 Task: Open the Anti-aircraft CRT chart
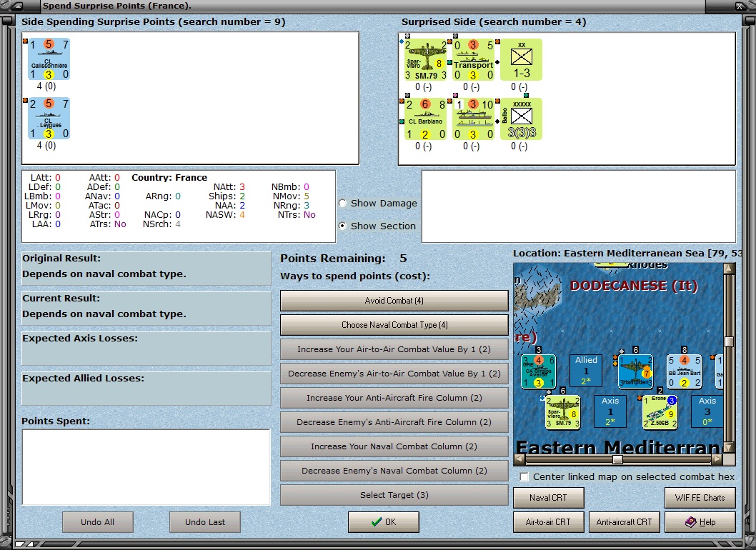pyautogui.click(x=624, y=522)
